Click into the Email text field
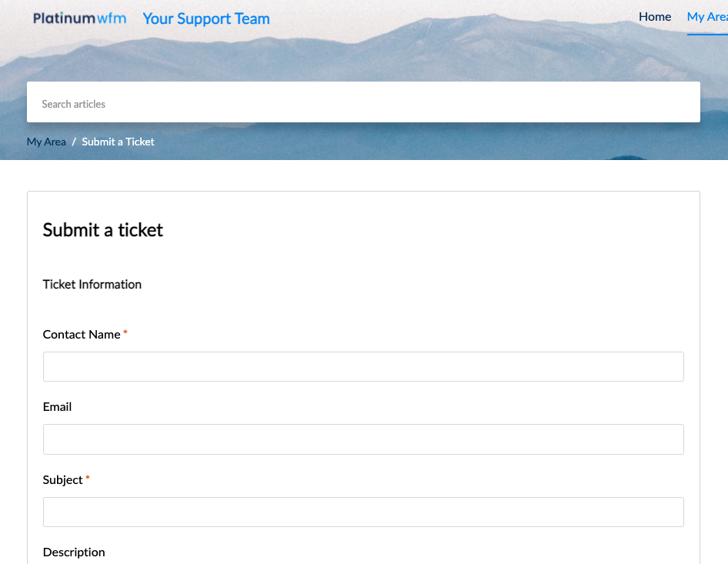The height and width of the screenshot is (564, 728). (x=363, y=439)
